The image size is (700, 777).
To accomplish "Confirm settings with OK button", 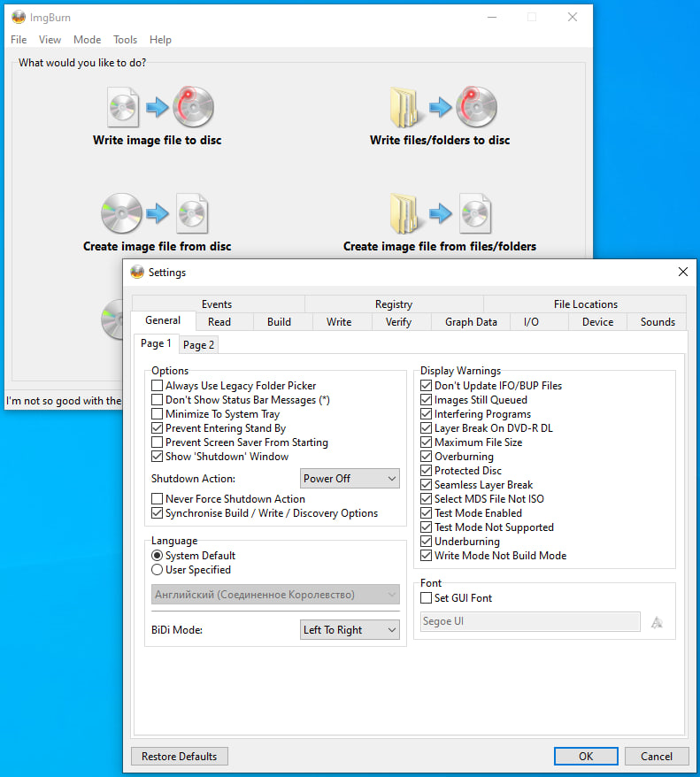I will click(586, 756).
